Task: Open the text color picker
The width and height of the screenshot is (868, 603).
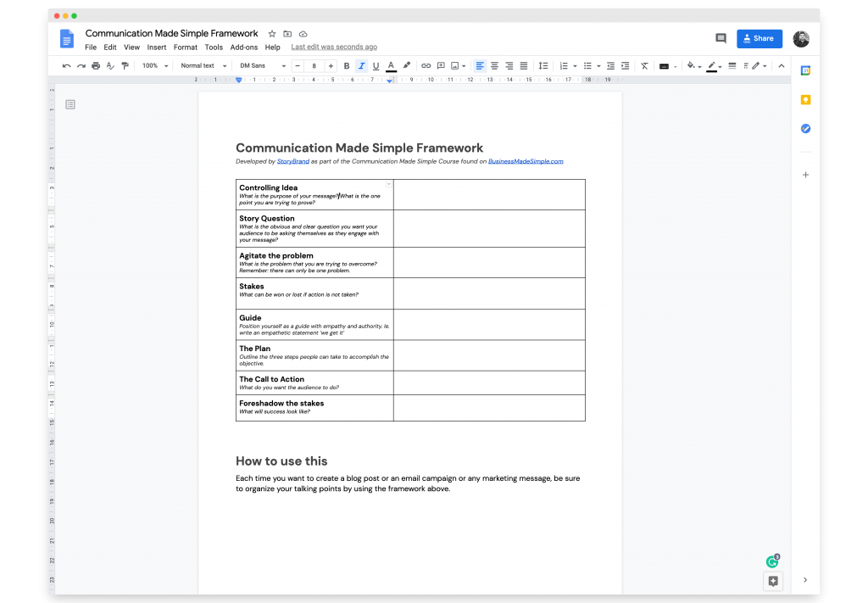Action: pyautogui.click(x=391, y=66)
